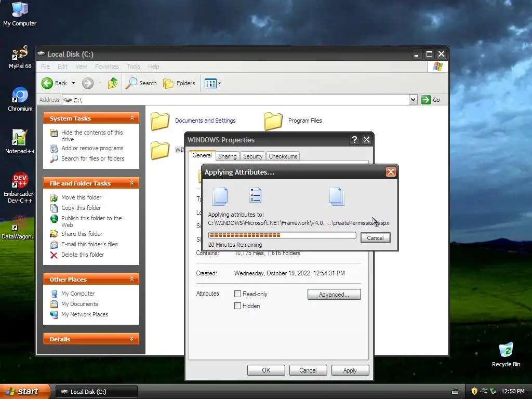Open Edit menu
Image resolution: width=532 pixels, height=399 pixels.
pyautogui.click(x=62, y=66)
